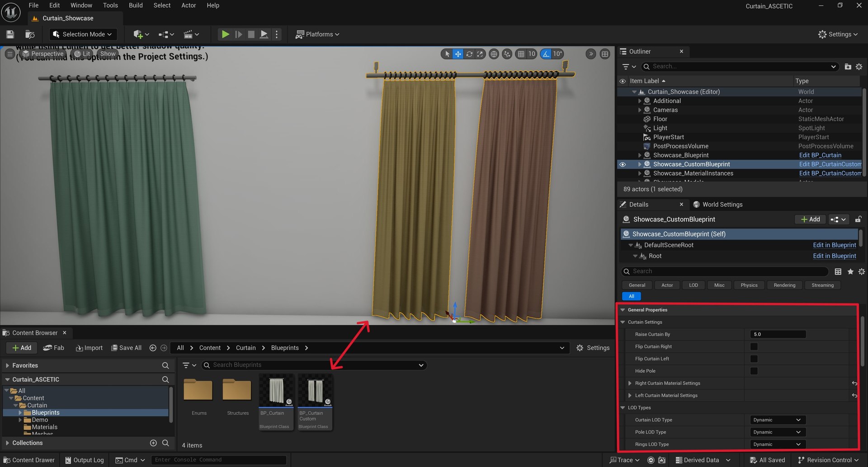Toggle world coordinate system globe icon
868x467 pixels.
coord(494,54)
